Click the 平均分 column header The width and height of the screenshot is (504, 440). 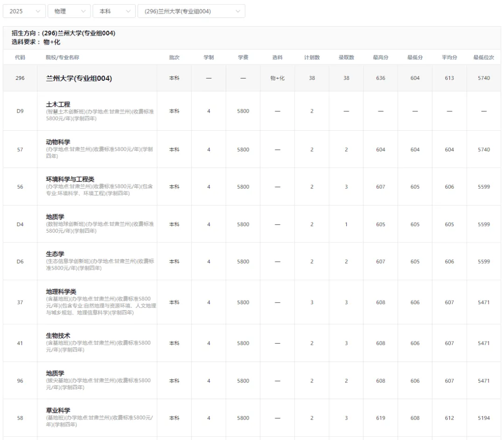click(449, 57)
